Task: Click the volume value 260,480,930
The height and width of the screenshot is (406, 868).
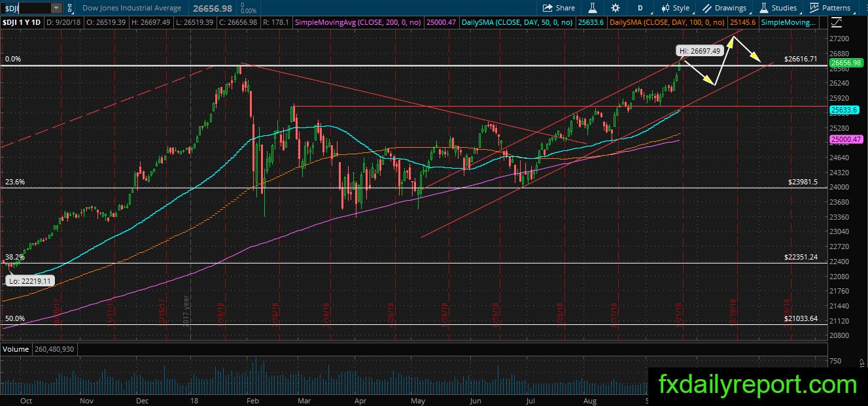Action: [54, 349]
